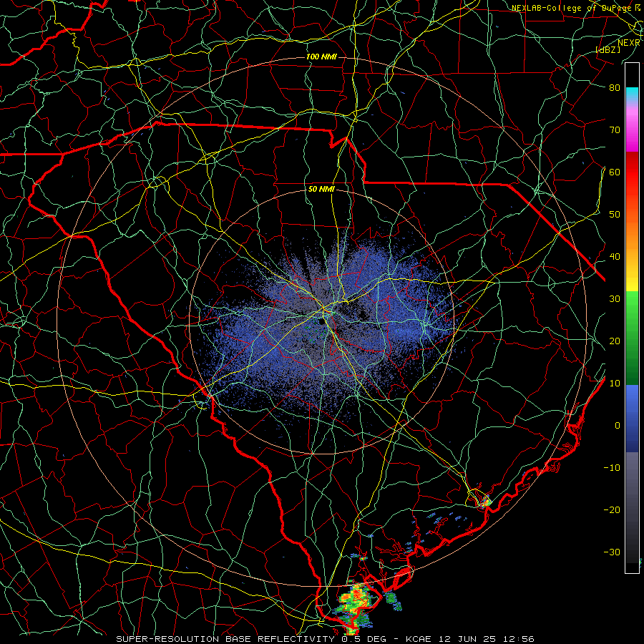Select the 20 value on dBZ scale
The height and width of the screenshot is (644, 644).
615,341
